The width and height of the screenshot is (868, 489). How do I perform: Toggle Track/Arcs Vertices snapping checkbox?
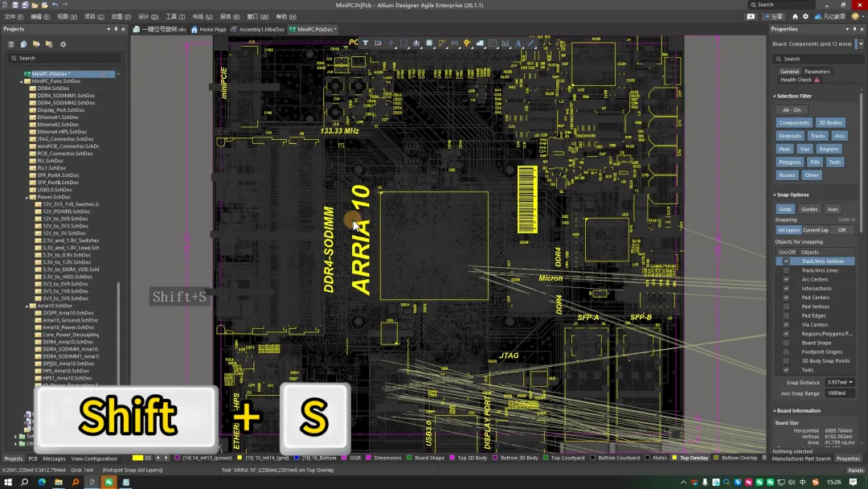(786, 261)
